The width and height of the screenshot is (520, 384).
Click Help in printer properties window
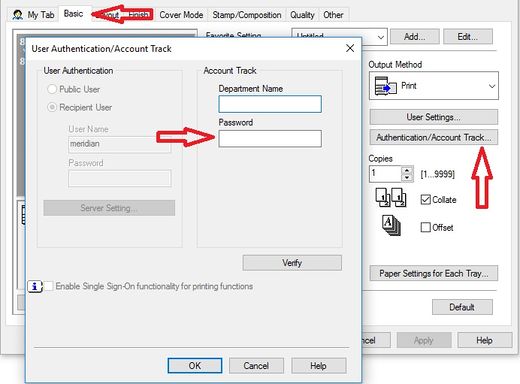[485, 340]
